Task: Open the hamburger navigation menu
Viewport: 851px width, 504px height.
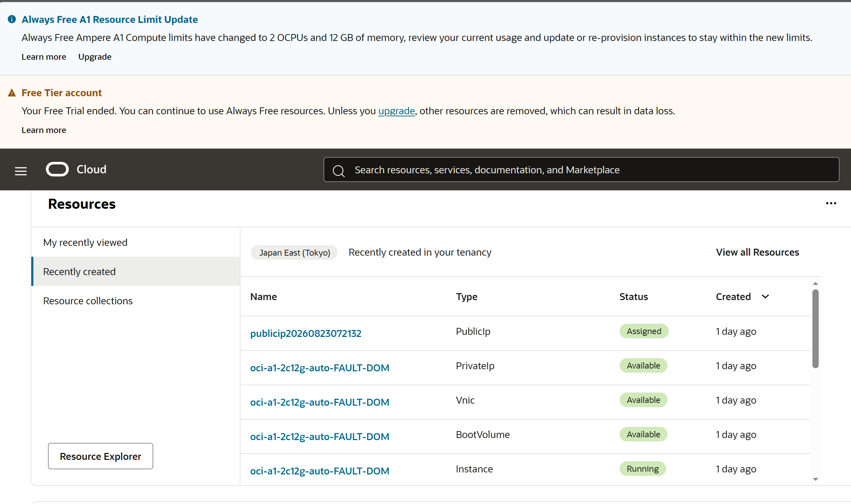Action: [x=21, y=171]
